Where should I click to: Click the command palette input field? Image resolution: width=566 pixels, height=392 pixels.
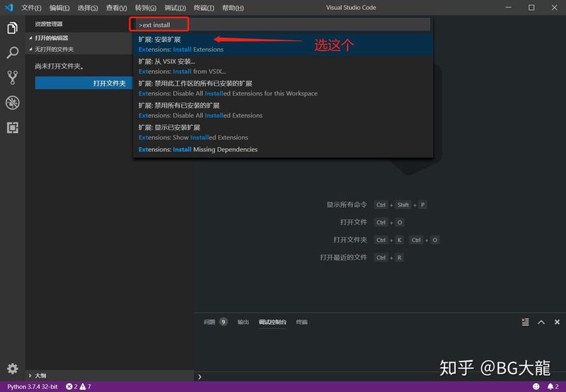click(x=282, y=25)
